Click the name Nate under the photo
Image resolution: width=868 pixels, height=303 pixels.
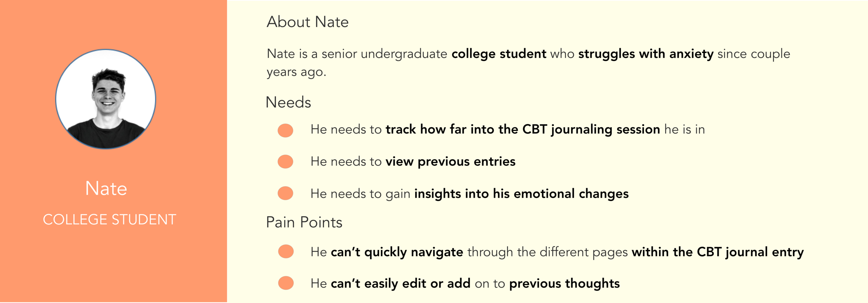106,189
